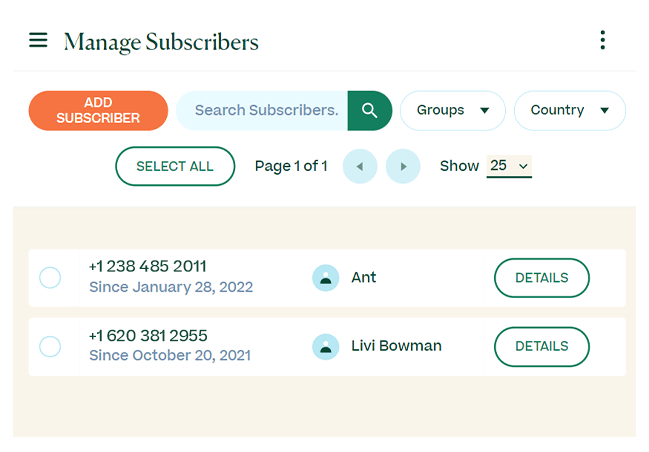Click the 'Page 1 of 1' label

(291, 166)
